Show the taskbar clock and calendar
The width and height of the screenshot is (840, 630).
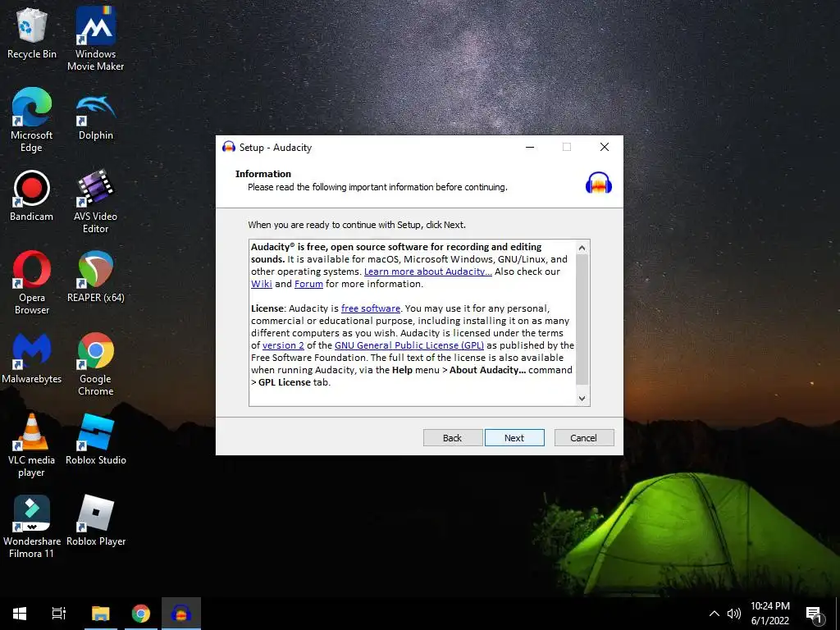point(769,614)
